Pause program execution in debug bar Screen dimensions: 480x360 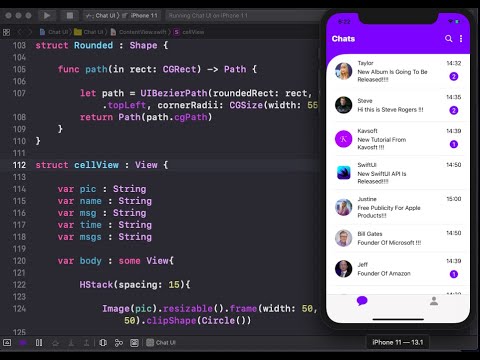coord(39,343)
